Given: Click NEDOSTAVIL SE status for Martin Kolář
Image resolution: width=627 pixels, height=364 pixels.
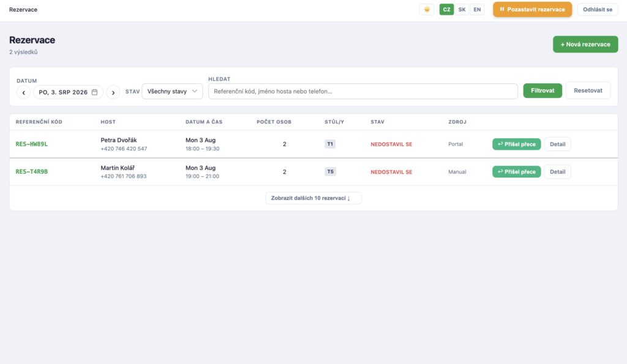Looking at the screenshot, I should point(391,172).
